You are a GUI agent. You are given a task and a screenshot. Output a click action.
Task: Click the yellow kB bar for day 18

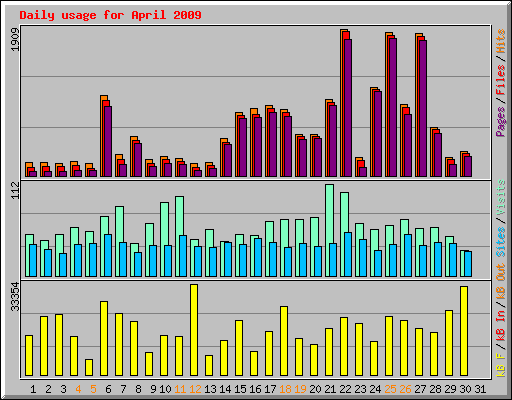[x=284, y=341]
